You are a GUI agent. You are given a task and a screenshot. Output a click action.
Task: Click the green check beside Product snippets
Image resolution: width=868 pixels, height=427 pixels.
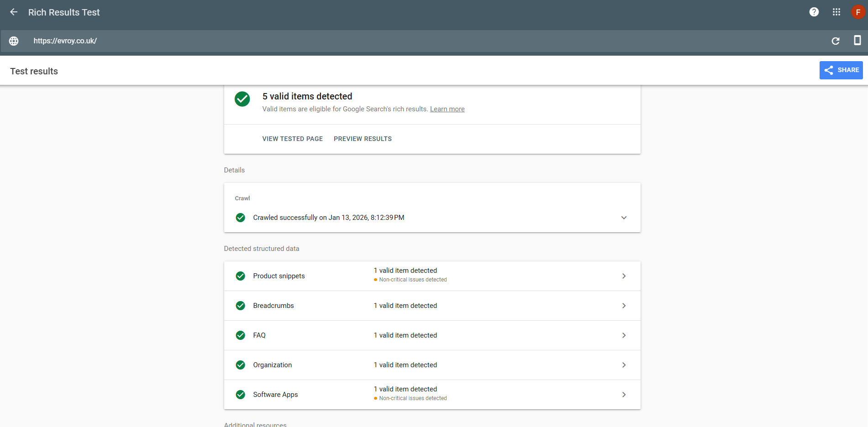coord(241,276)
